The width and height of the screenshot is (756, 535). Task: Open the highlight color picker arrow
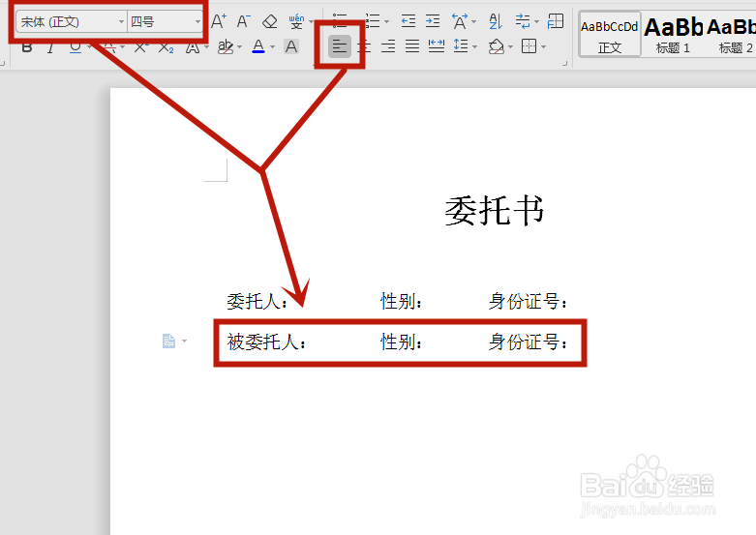pyautogui.click(x=240, y=47)
